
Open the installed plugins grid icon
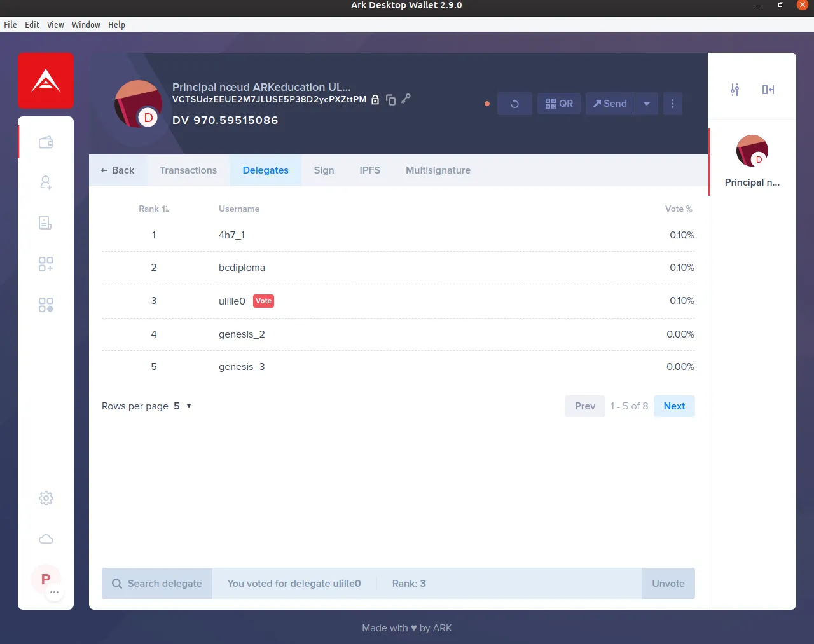(x=46, y=305)
